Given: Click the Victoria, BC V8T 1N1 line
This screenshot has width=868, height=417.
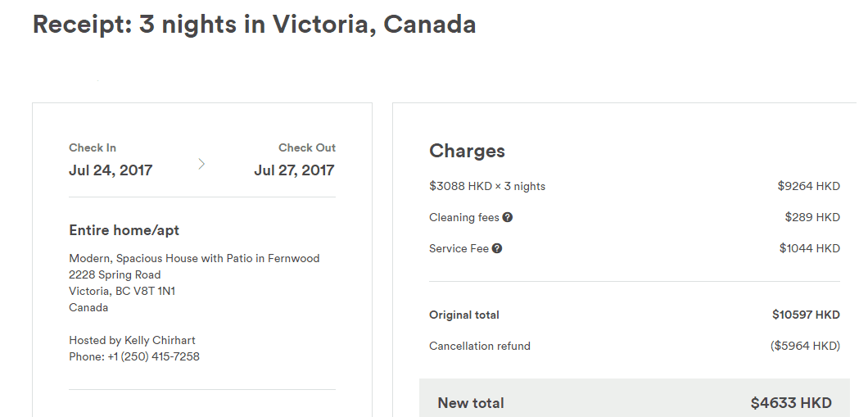Looking at the screenshot, I should pos(122,291).
